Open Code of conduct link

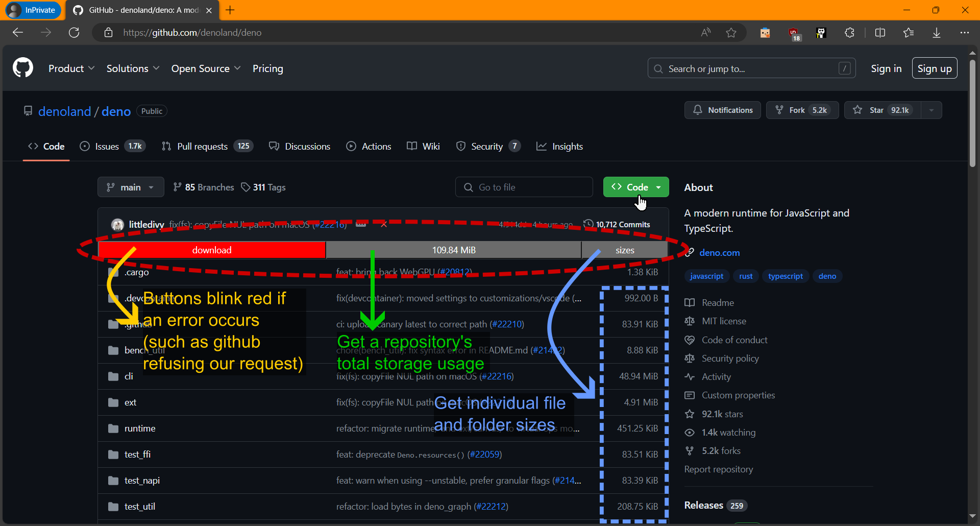tap(726, 340)
